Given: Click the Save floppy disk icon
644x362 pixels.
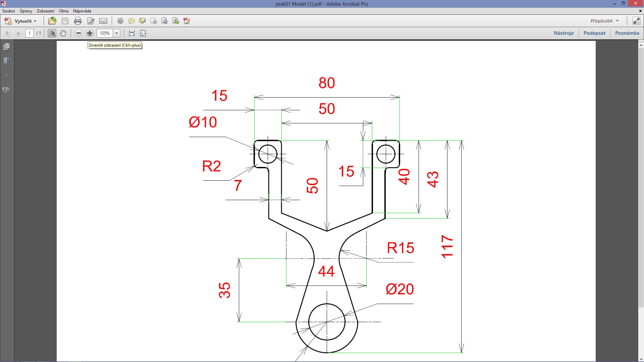Looking at the screenshot, I should tap(65, 21).
